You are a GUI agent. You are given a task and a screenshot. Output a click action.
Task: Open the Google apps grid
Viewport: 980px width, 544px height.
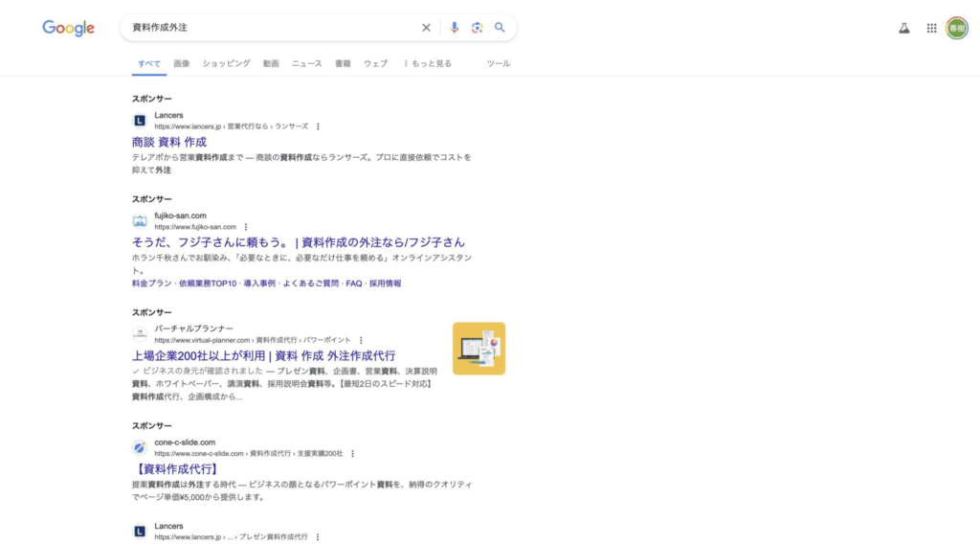click(x=931, y=29)
